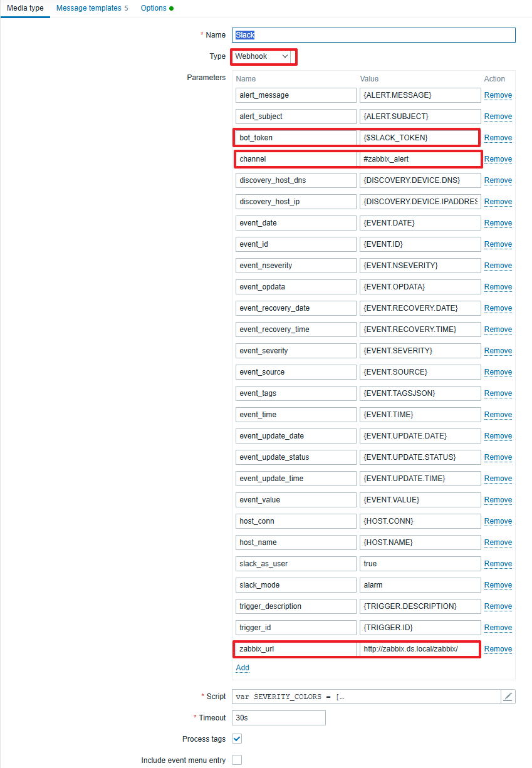Remove the event_source parameter
Viewport: 532px width, 768px height.
click(498, 372)
